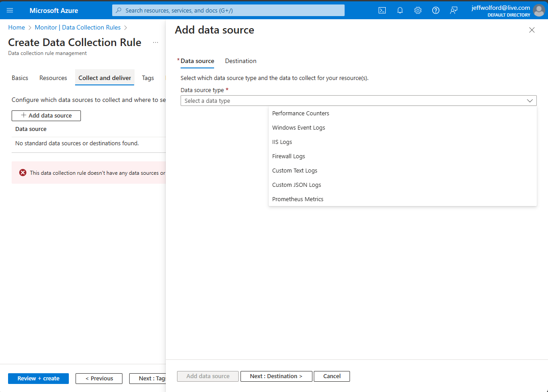Open portal settings gear
548x392 pixels.
(418, 10)
